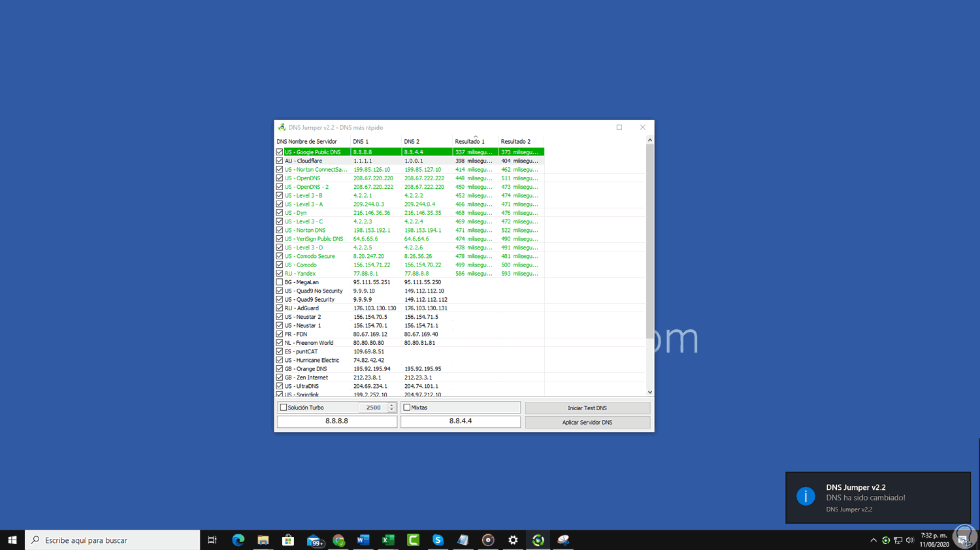Click the blue info icon in the notification
980x550 pixels.
(806, 496)
